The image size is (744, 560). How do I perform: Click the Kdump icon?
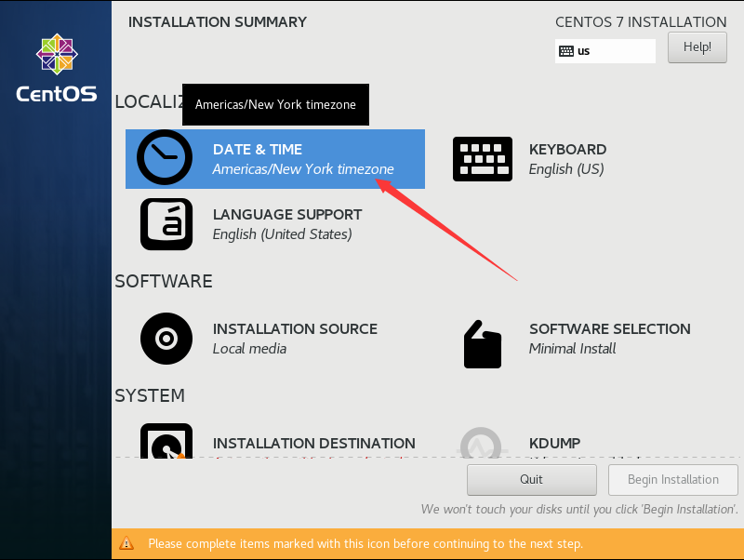coord(481,442)
